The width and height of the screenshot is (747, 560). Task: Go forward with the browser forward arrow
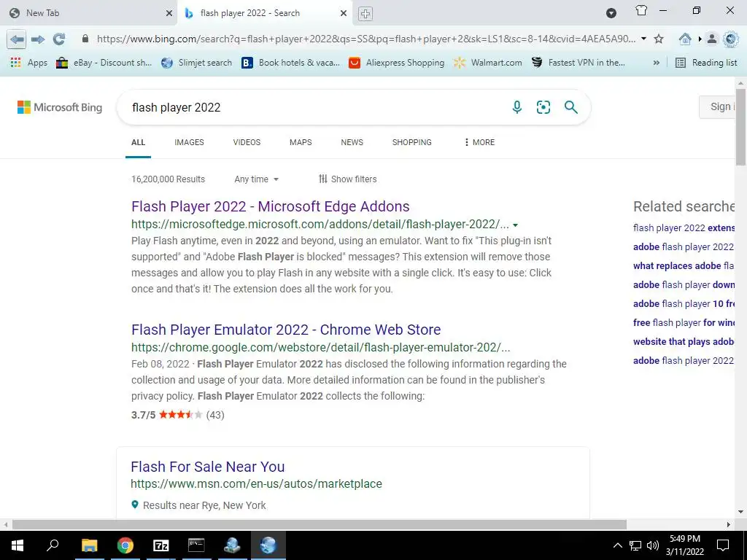click(x=38, y=39)
